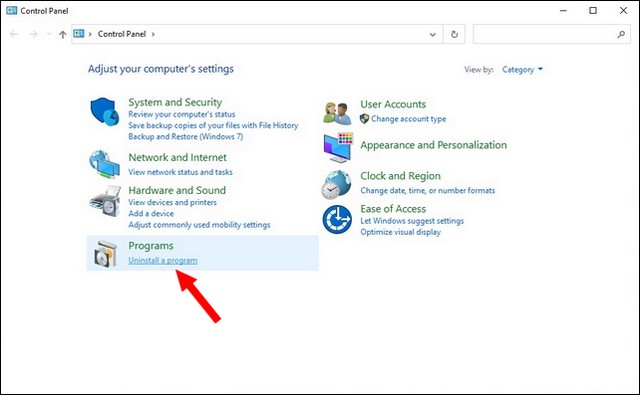Open the Hardware and Sound printer icon

click(x=106, y=200)
